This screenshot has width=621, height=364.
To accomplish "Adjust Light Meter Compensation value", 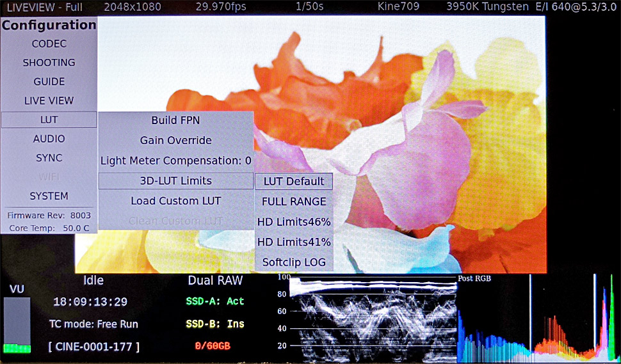I will click(x=175, y=161).
